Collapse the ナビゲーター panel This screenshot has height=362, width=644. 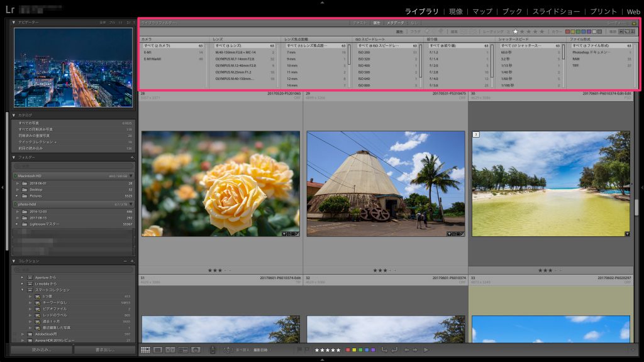tap(14, 22)
